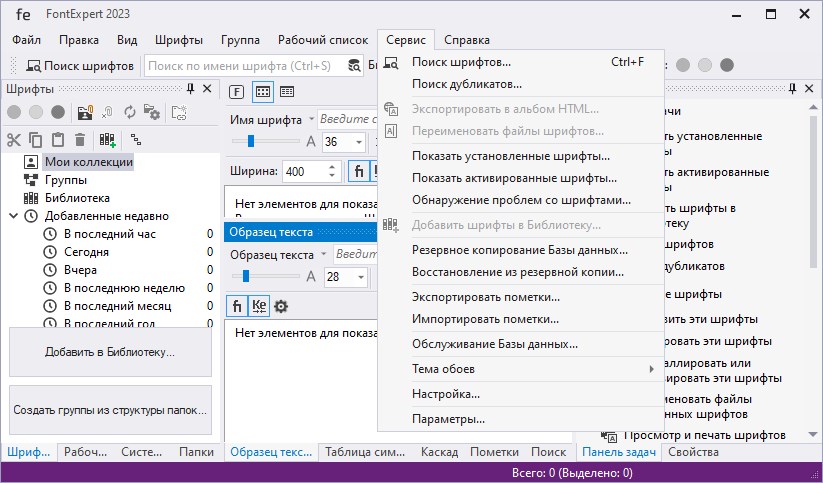The height and width of the screenshot is (483, 823).
Task: Switch to the Свойства tab
Action: pos(693,452)
